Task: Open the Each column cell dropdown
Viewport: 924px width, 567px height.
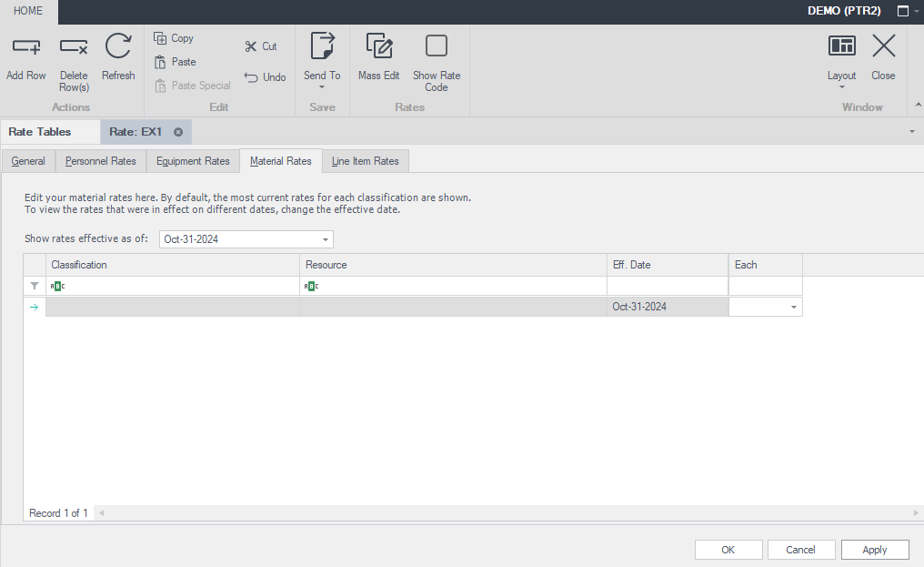Action: (794, 308)
